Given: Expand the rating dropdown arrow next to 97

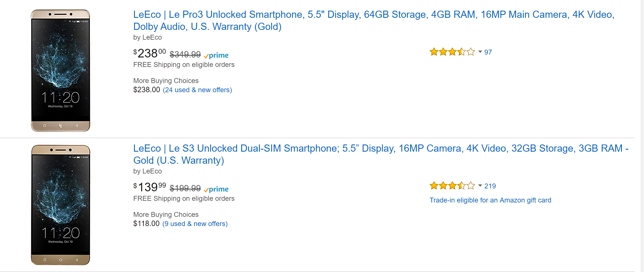Looking at the screenshot, I should point(480,52).
